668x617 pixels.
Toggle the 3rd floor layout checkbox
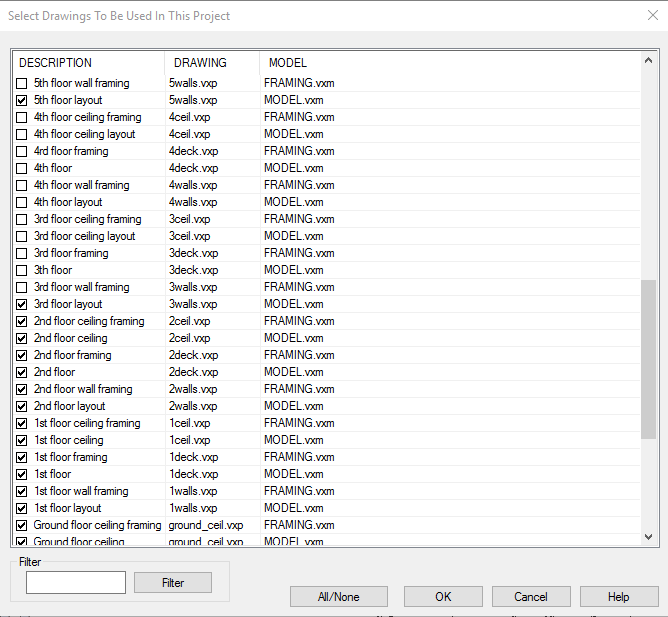coord(22,305)
